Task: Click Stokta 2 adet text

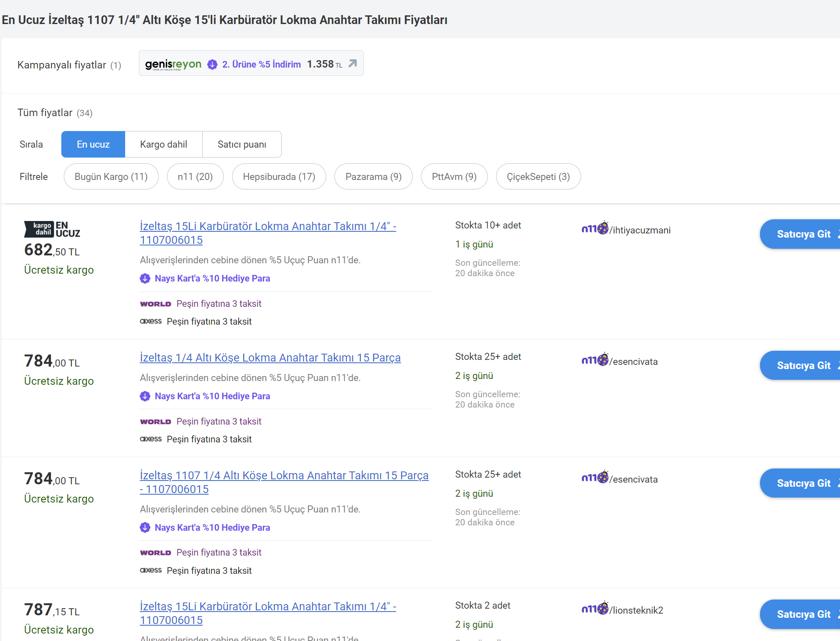Action: 482,605
